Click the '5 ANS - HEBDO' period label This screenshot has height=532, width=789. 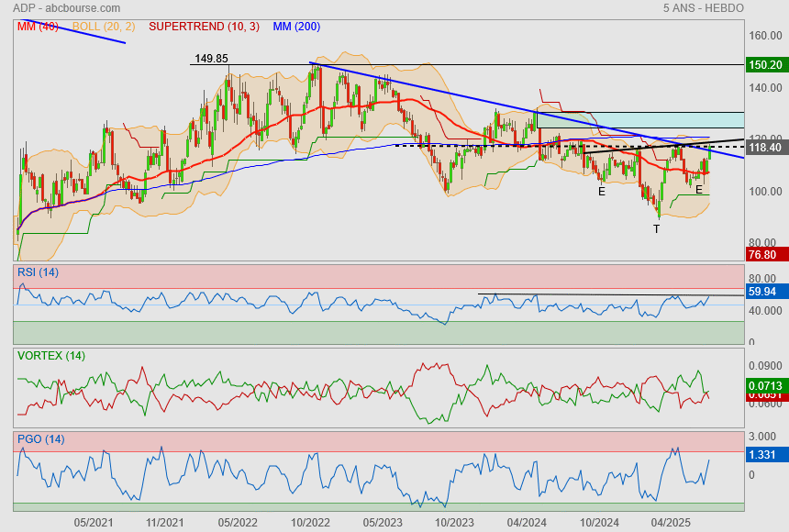703,8
